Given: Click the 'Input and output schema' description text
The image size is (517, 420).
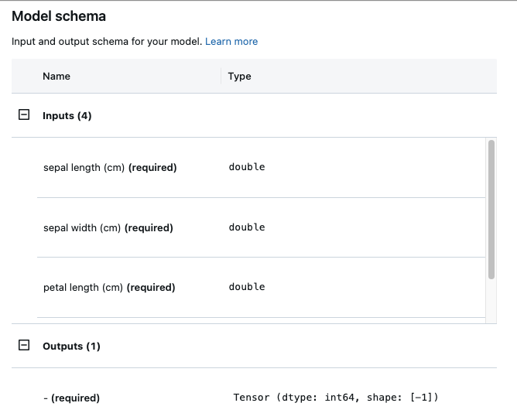Looking at the screenshot, I should tap(106, 41).
